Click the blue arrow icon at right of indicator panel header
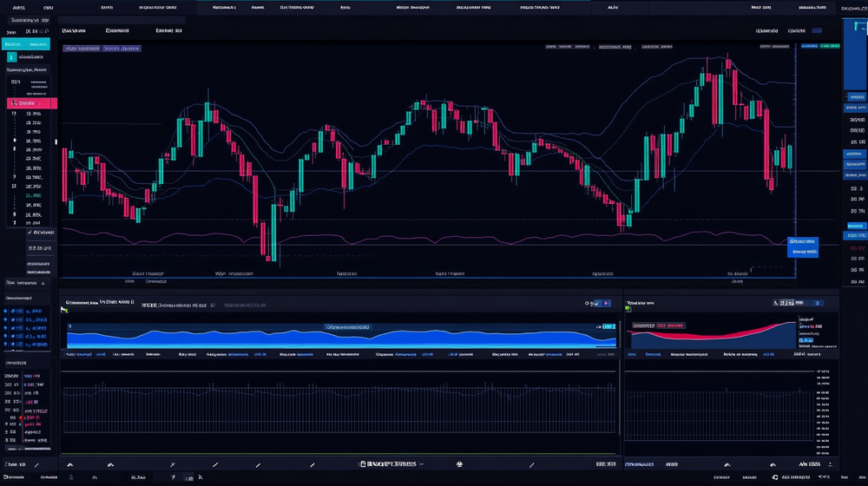Screen dimensions: 868x486 [x=606, y=304]
